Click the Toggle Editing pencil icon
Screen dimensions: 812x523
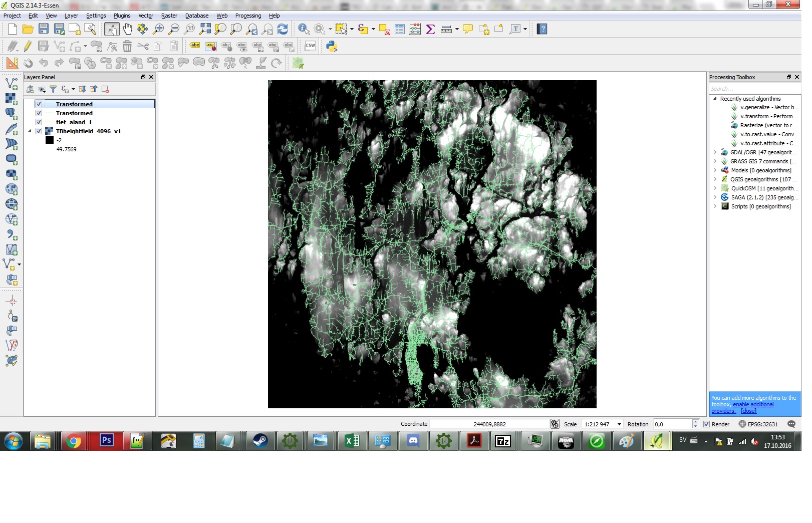pyautogui.click(x=28, y=46)
